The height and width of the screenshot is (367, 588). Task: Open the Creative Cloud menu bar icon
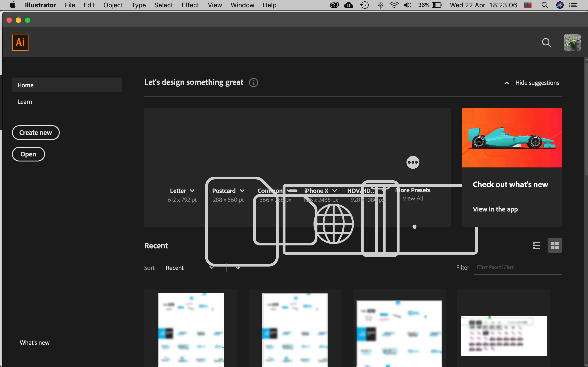tap(334, 5)
